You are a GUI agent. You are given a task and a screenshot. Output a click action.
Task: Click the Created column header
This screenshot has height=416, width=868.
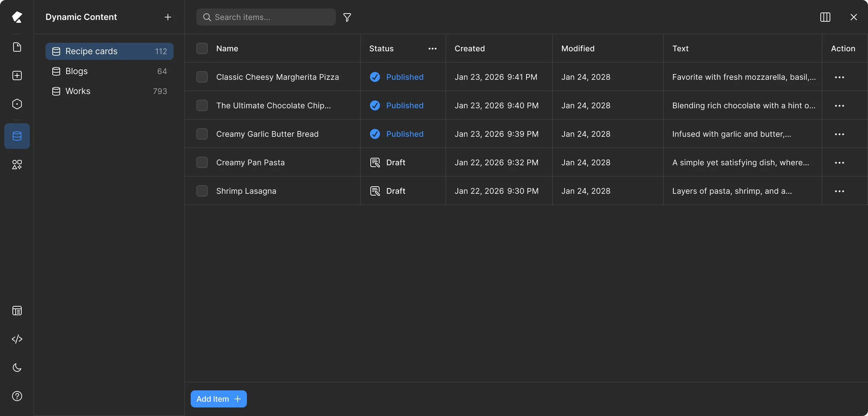[470, 48]
